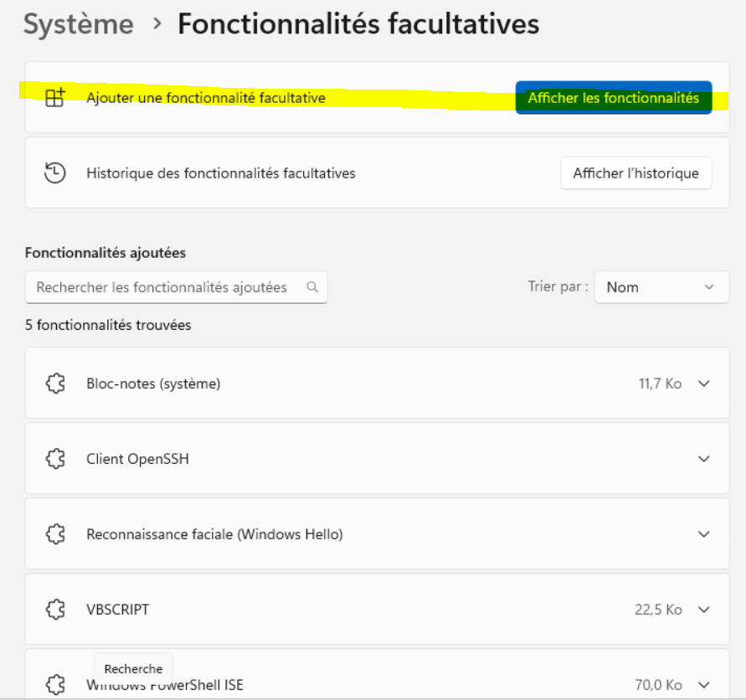Click the VBSCRIPT puzzle piece icon

(55, 610)
